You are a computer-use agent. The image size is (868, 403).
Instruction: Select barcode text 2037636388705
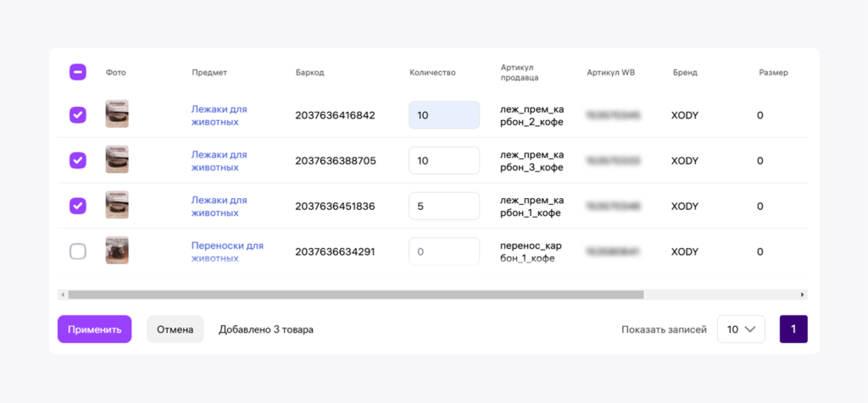click(336, 160)
